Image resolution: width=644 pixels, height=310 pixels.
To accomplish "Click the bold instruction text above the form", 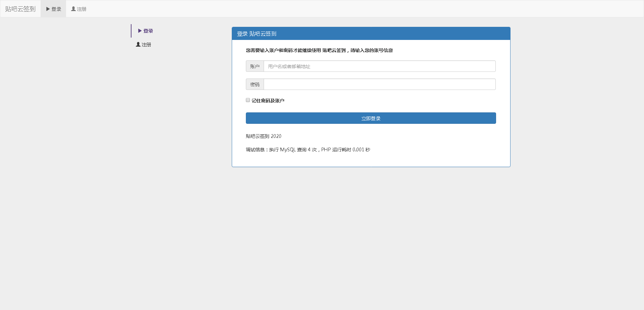I will (319, 50).
